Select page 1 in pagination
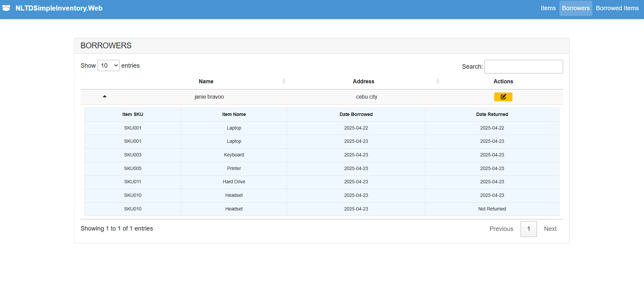This screenshot has height=287, width=644. pos(528,229)
